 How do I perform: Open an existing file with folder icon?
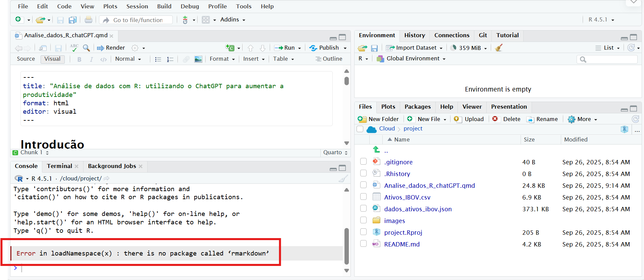(x=40, y=20)
